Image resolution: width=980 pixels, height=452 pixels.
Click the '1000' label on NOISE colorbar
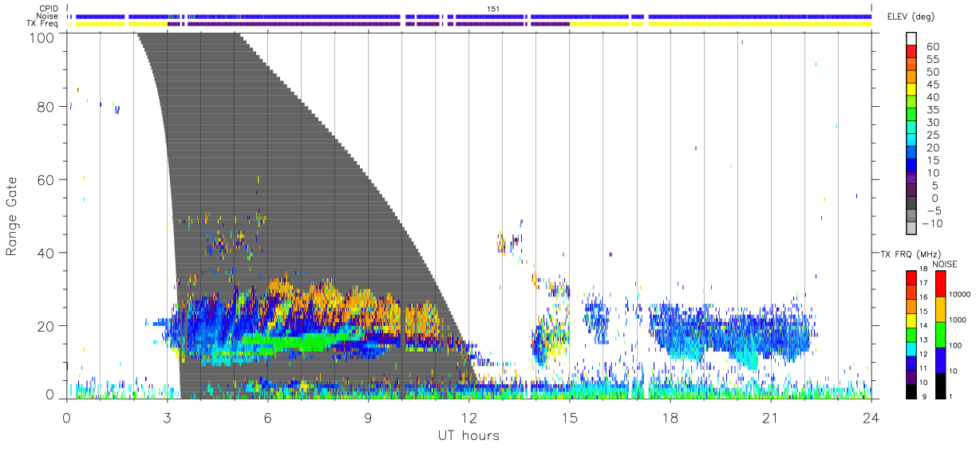pos(958,321)
